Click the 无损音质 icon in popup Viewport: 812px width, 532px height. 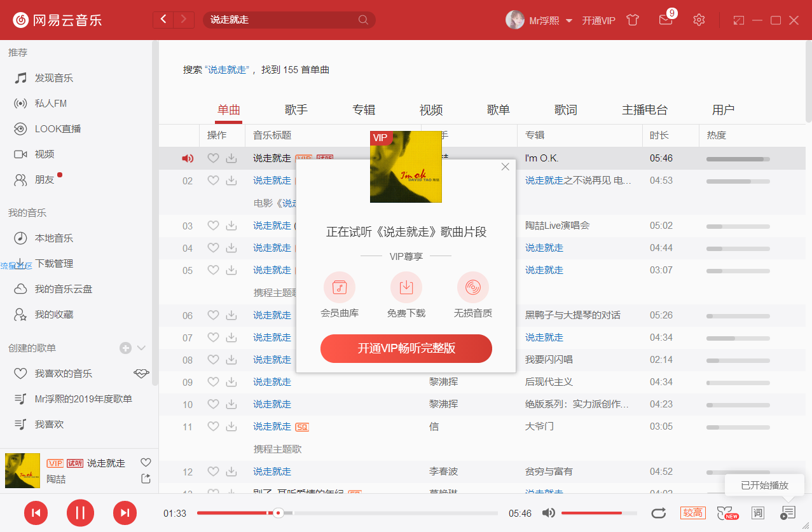pyautogui.click(x=473, y=287)
